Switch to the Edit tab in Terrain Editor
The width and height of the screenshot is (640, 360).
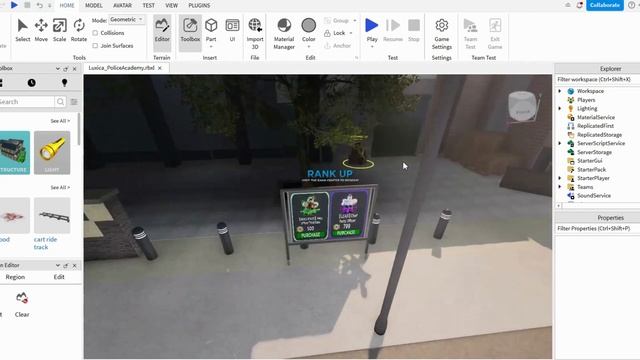[59, 277]
